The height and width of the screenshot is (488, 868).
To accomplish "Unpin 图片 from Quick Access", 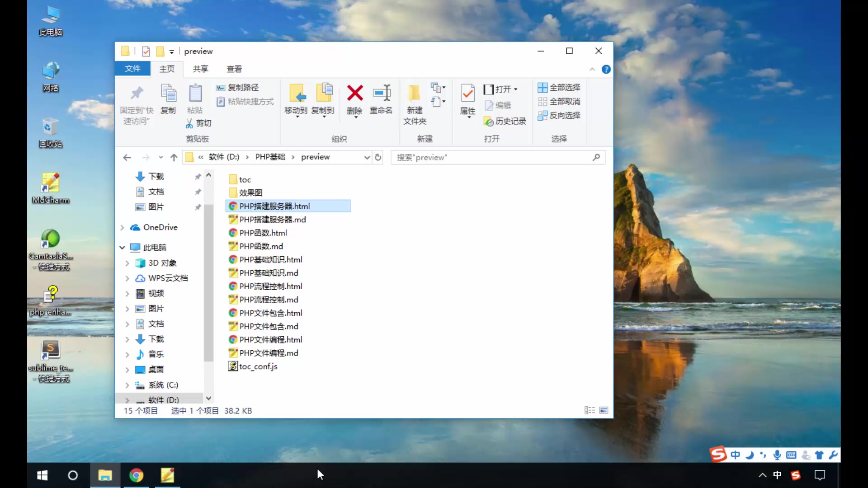I will coord(198,207).
